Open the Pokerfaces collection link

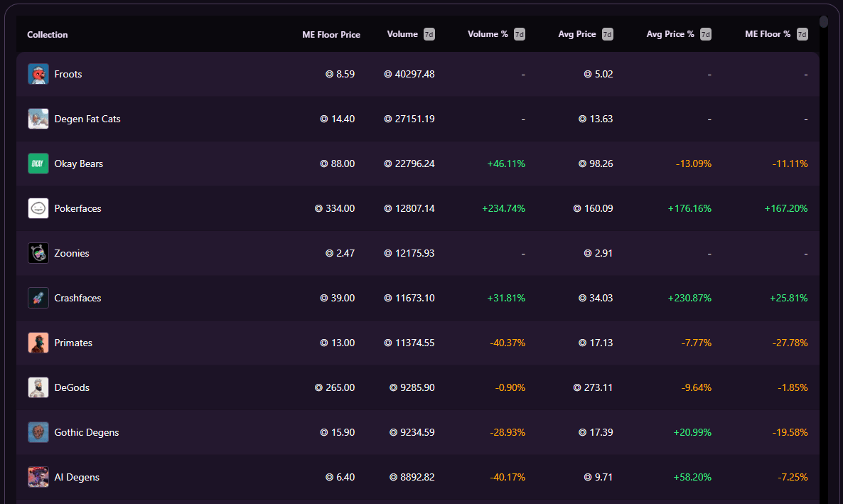coord(77,208)
